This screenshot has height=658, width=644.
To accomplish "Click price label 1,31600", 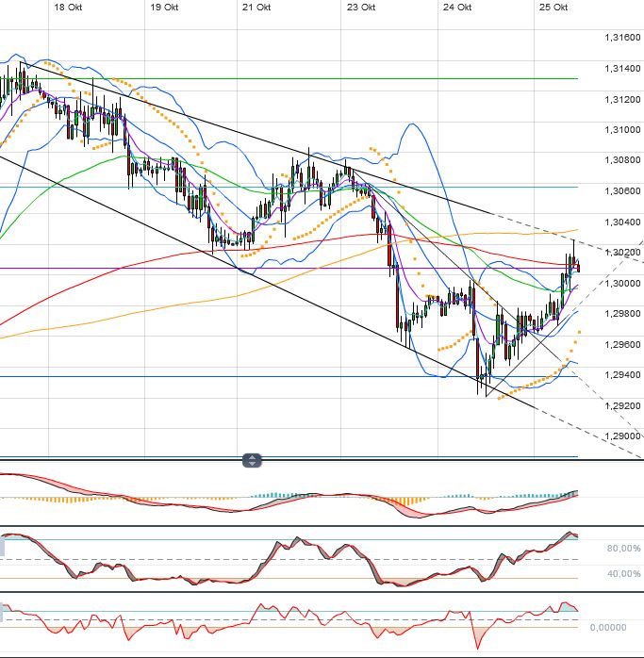I will click(x=622, y=38).
